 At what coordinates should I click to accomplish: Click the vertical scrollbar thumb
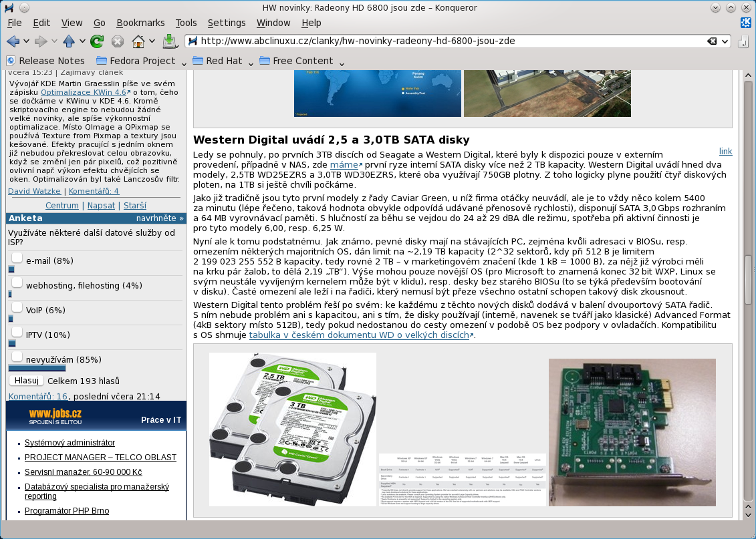(x=748, y=279)
